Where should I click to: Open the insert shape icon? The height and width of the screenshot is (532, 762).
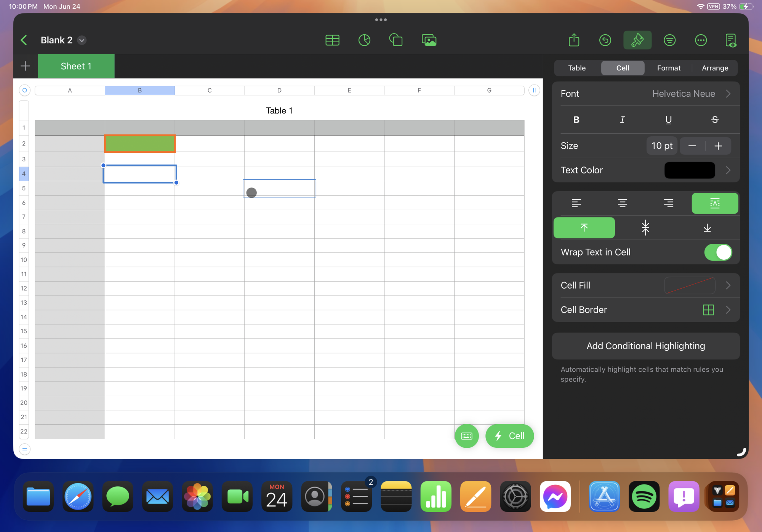pyautogui.click(x=396, y=40)
